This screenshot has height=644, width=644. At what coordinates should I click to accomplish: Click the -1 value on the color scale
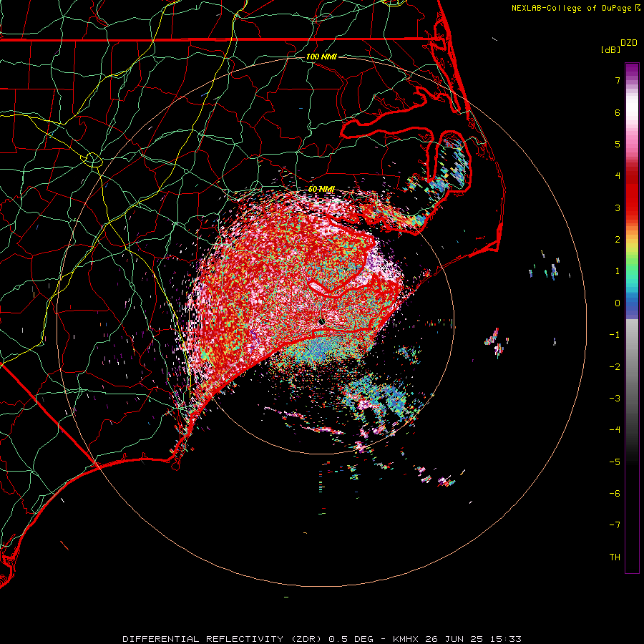[x=615, y=335]
